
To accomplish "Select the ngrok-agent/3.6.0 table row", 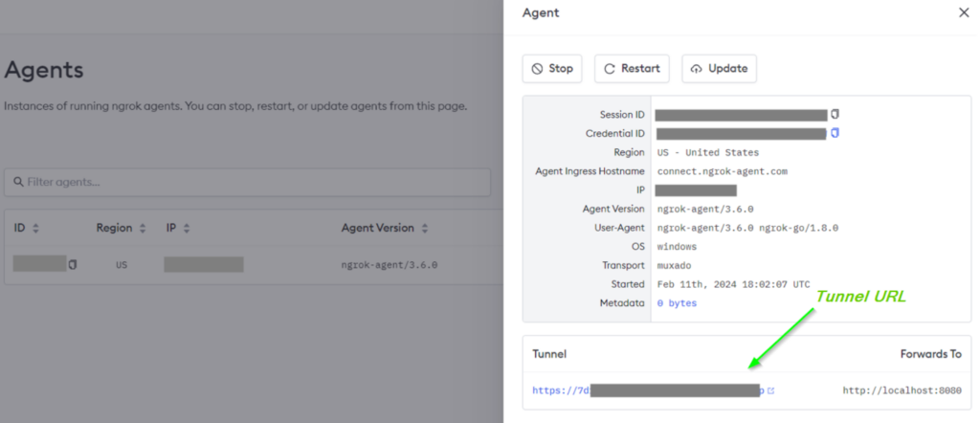I will 390,265.
